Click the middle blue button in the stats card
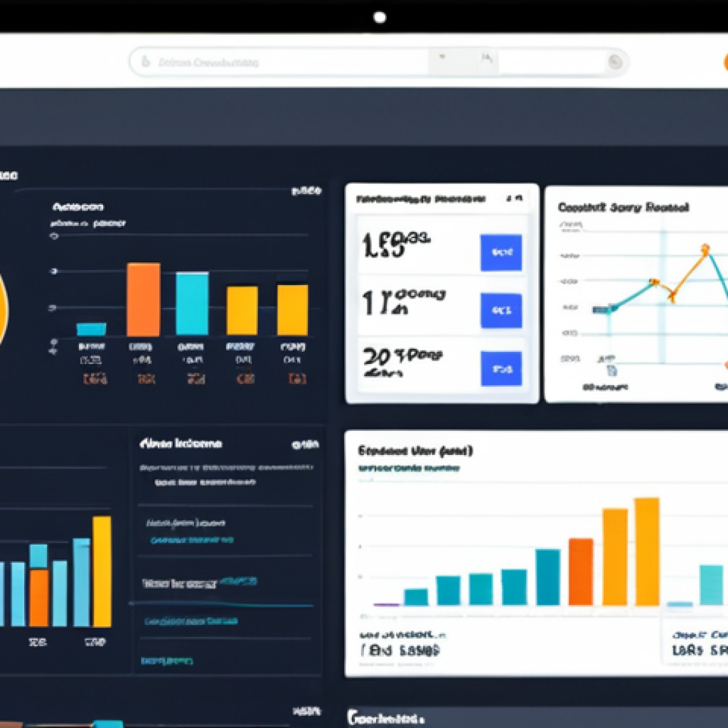Image resolution: width=728 pixels, height=728 pixels. (501, 311)
